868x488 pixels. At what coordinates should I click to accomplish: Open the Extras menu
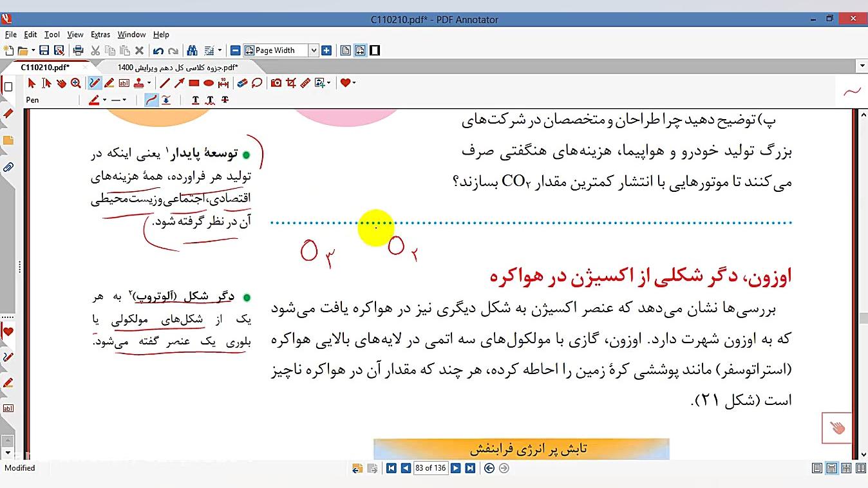coord(100,34)
